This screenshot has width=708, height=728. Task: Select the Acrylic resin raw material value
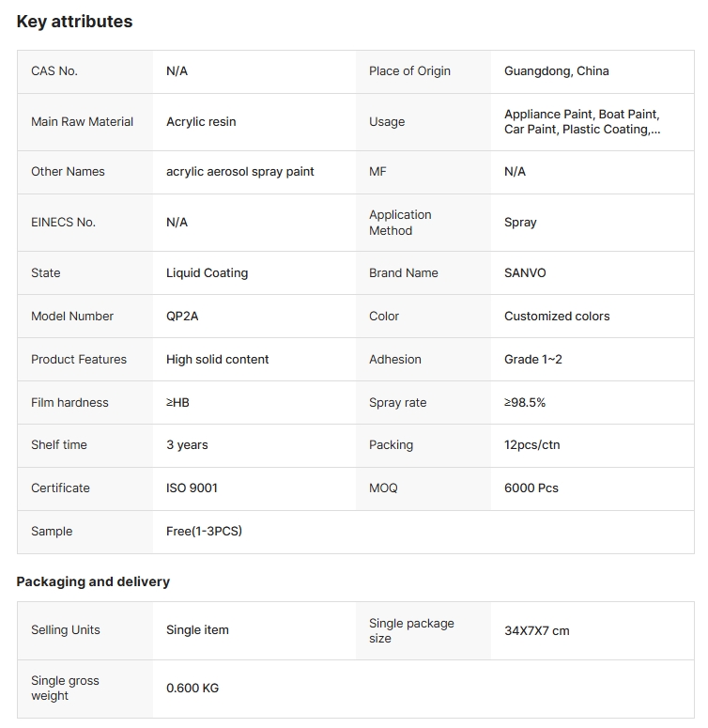(201, 122)
